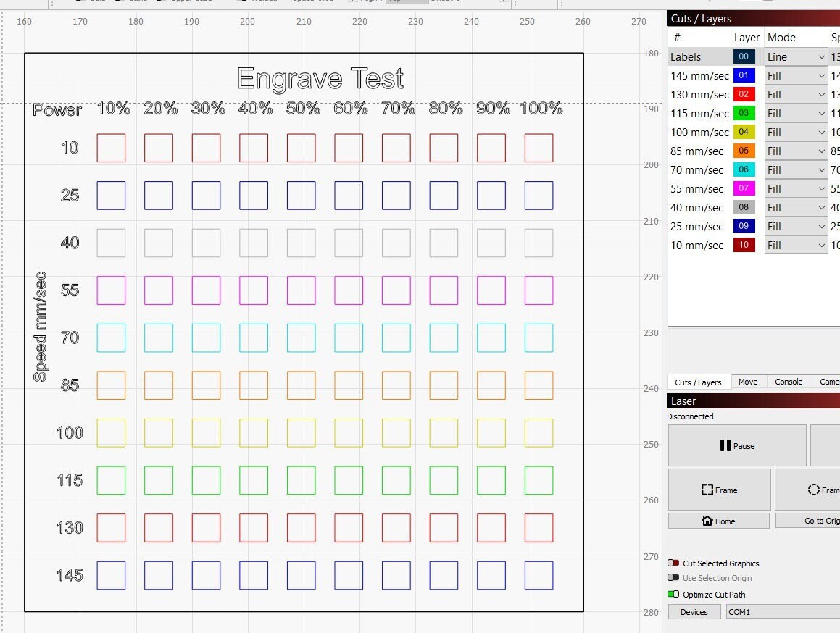Click magenta layer 07 color swatch

pos(744,188)
